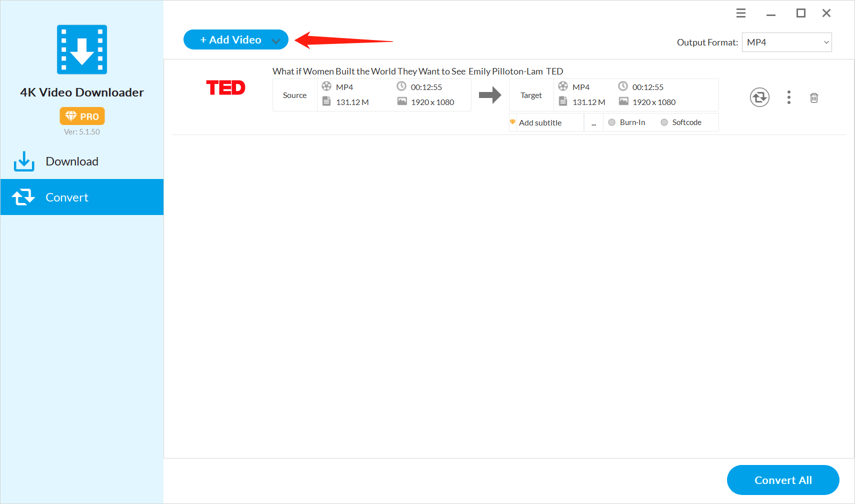855x504 pixels.
Task: Browse subtitle file with ellipsis button
Action: pos(593,122)
